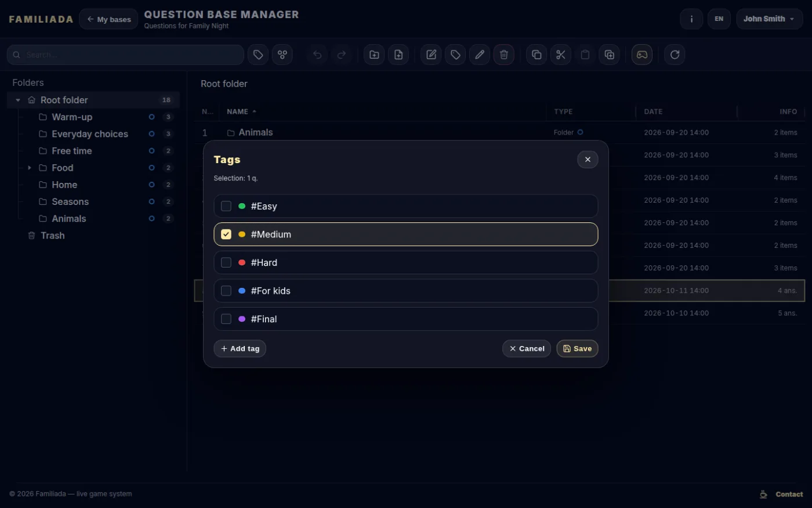Check the #Hard tag checkbox
Image resolution: width=812 pixels, height=508 pixels.
pos(226,262)
